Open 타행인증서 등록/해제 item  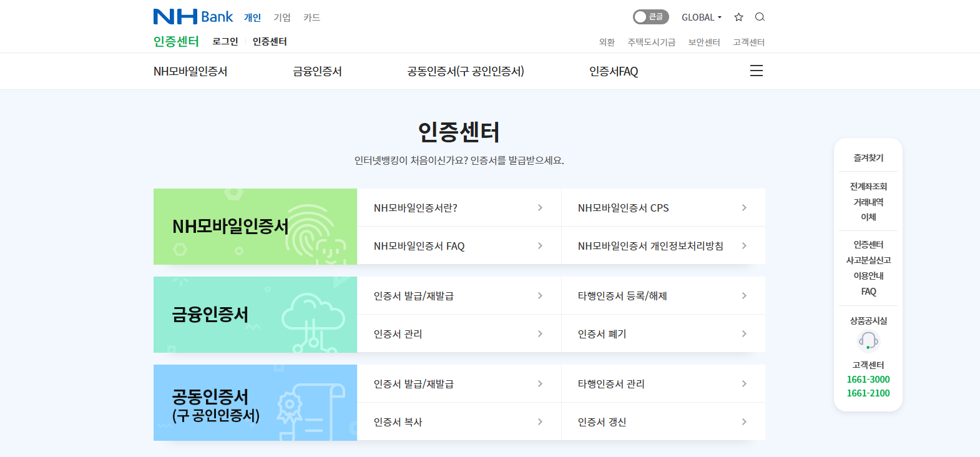tap(663, 296)
